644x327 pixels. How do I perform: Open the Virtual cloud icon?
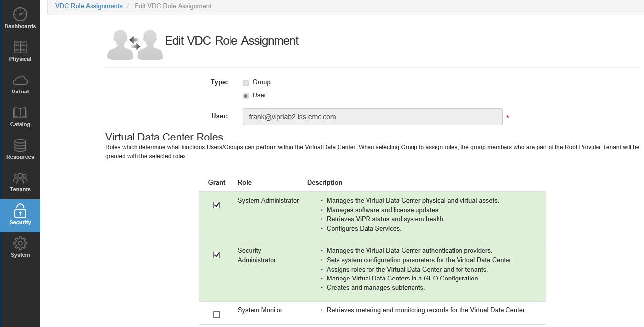coord(20,80)
